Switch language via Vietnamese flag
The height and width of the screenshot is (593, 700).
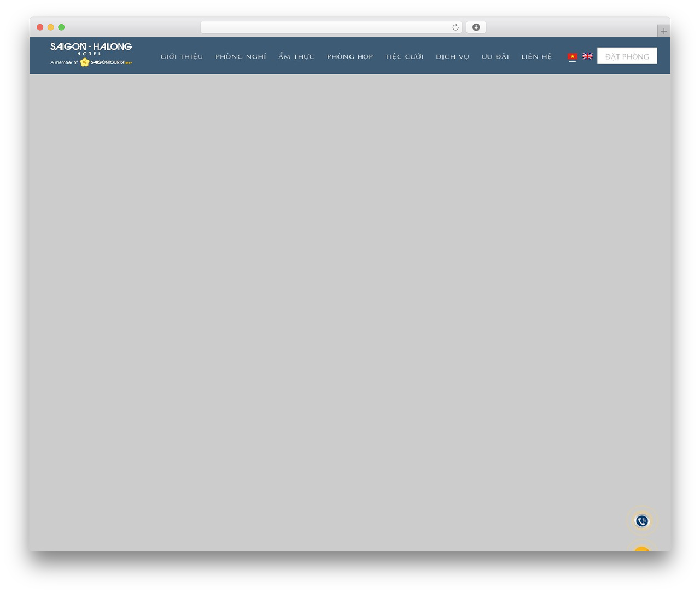(x=573, y=56)
